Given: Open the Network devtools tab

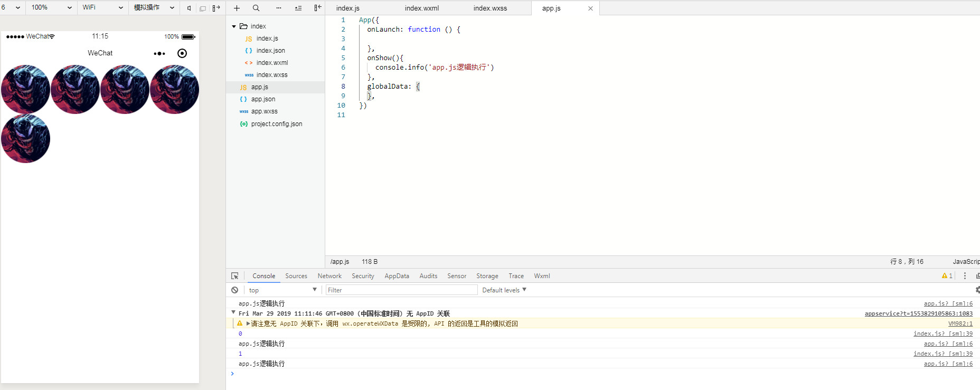Looking at the screenshot, I should tap(329, 275).
